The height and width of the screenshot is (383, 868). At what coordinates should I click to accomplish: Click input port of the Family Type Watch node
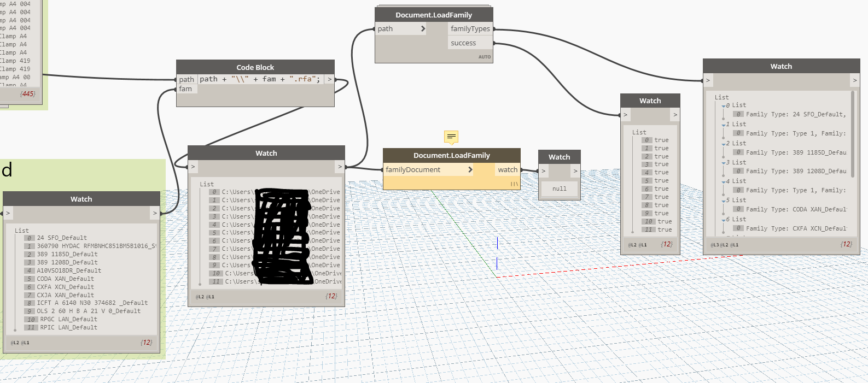(708, 80)
